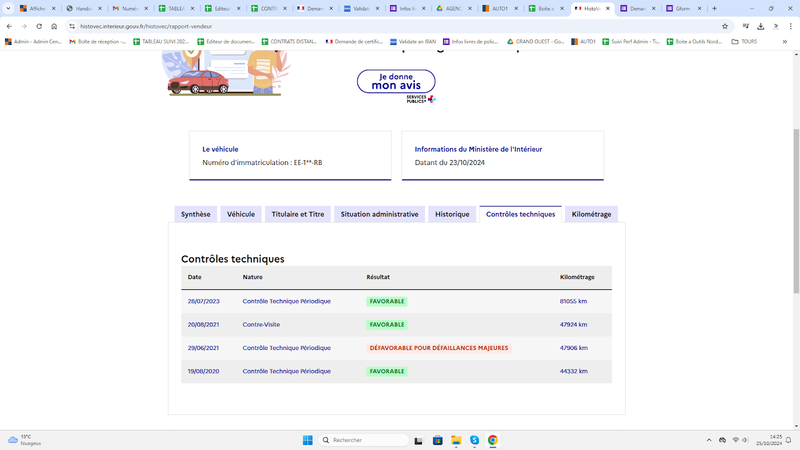This screenshot has width=800, height=450.
Task: Click the date 28/07/2023
Action: [x=204, y=301]
